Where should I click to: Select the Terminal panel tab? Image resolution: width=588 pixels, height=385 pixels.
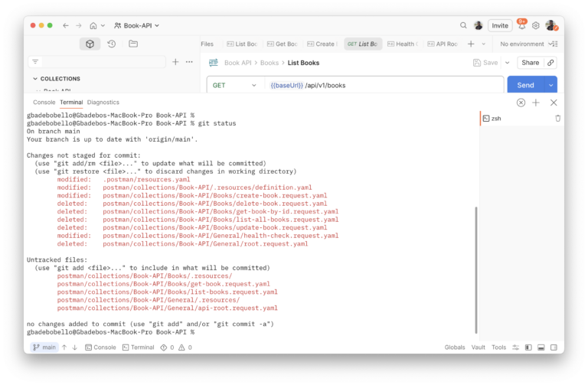click(71, 103)
